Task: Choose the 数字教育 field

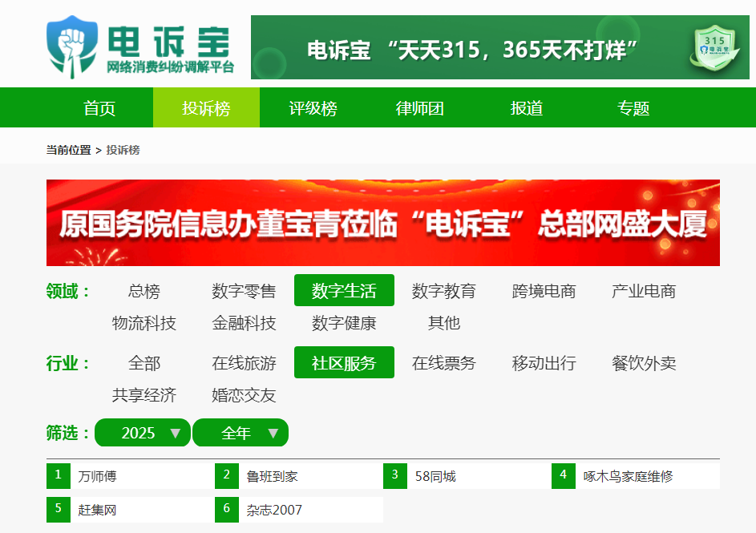Action: coord(444,291)
